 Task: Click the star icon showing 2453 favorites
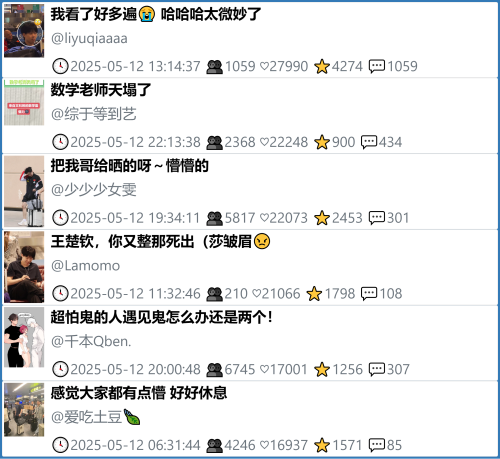[x=322, y=218]
